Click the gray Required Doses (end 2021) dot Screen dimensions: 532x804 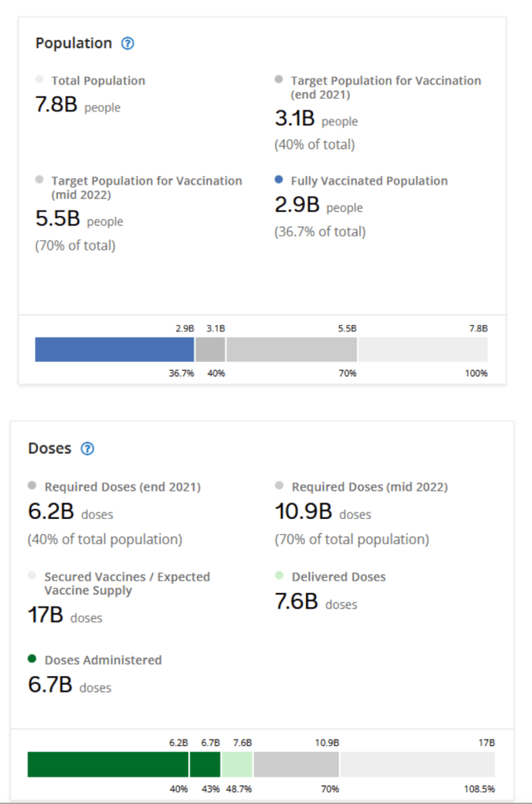click(32, 486)
